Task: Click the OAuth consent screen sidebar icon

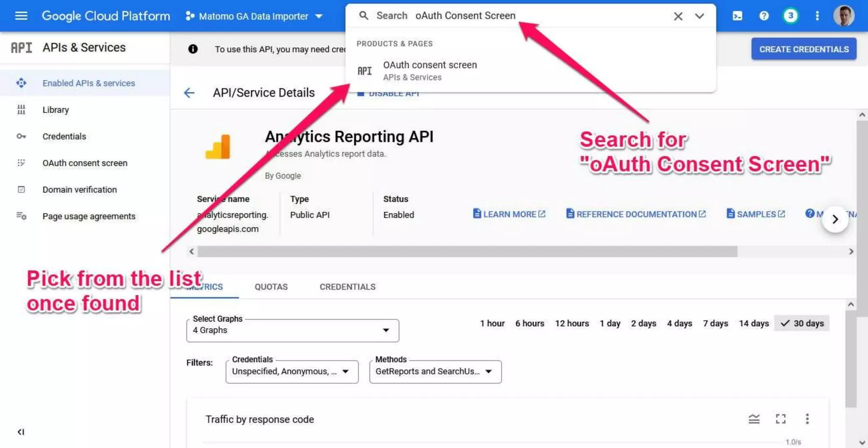Action: pos(21,163)
